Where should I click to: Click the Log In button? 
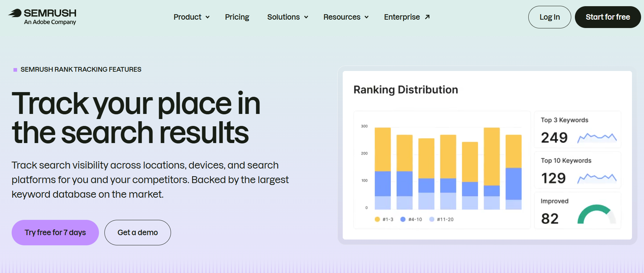[550, 17]
